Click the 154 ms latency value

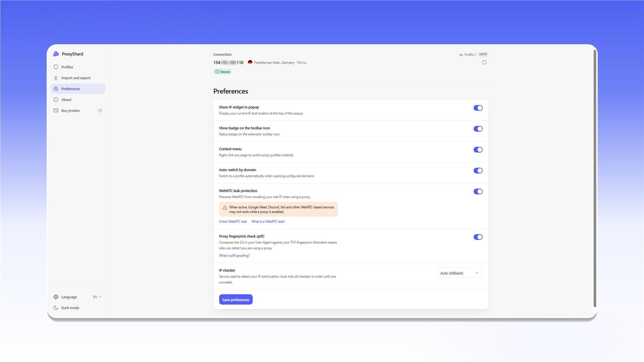(301, 63)
